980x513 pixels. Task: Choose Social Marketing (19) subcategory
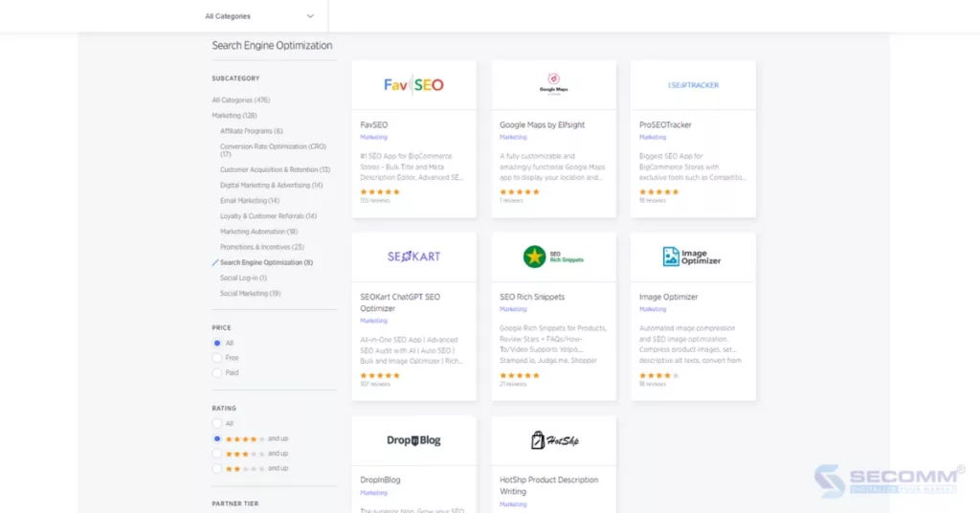click(250, 293)
